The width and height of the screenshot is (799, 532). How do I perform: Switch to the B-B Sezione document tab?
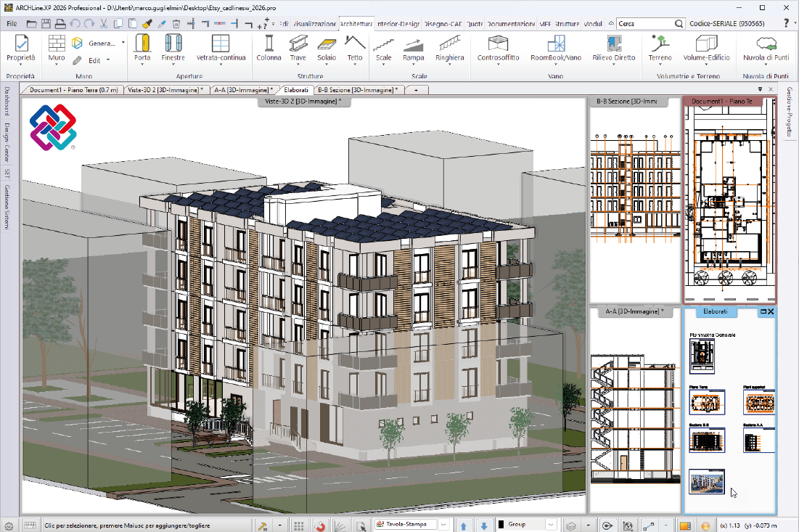pos(358,90)
